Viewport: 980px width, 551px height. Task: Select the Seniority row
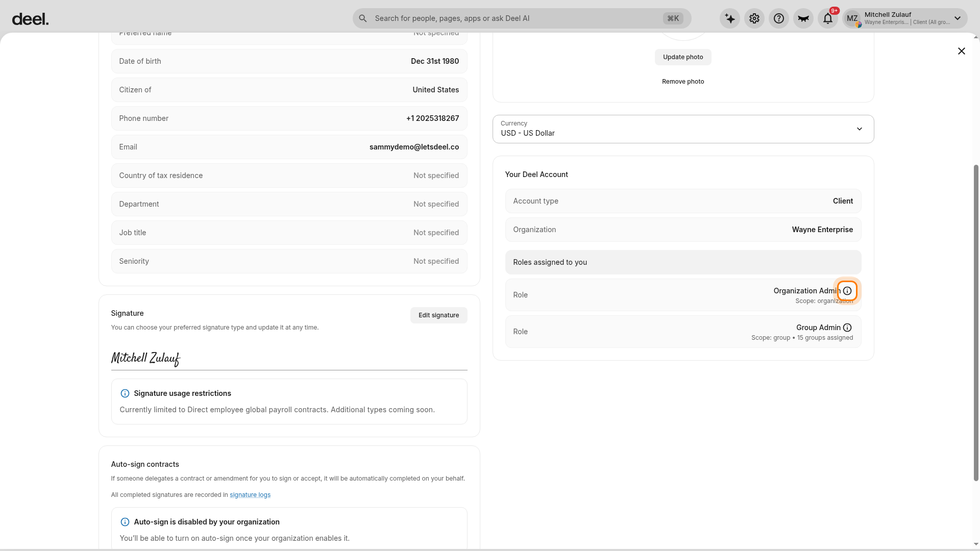point(289,261)
